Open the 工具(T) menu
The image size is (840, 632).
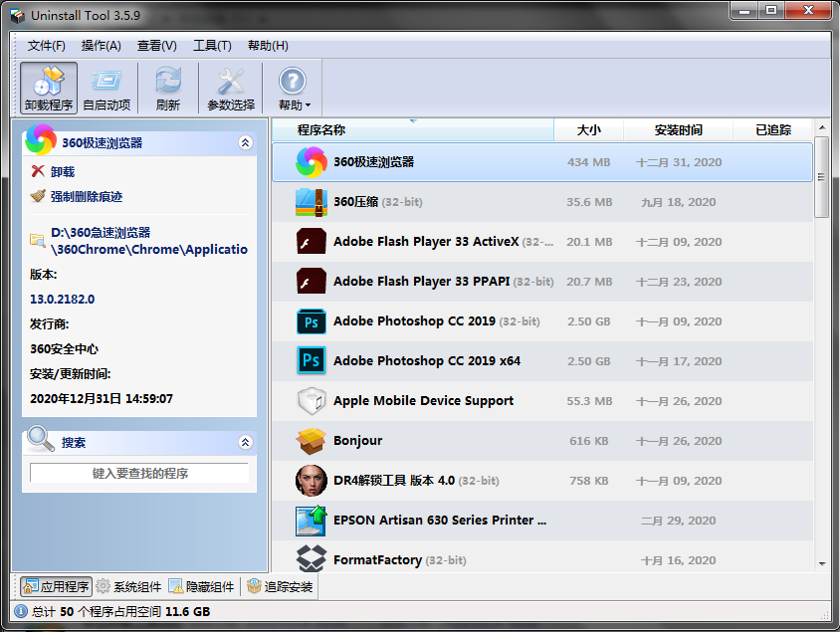pyautogui.click(x=213, y=46)
